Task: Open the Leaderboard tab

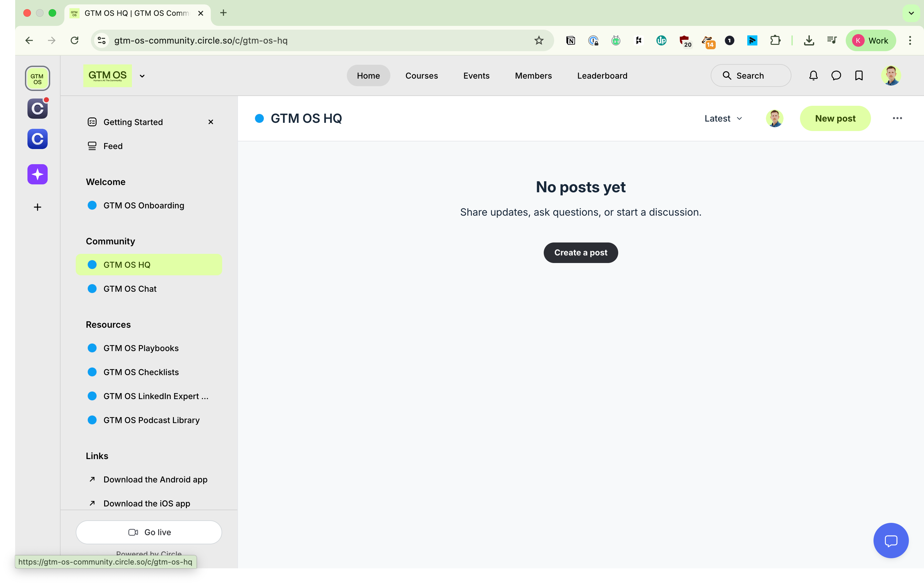Action: coord(602,76)
